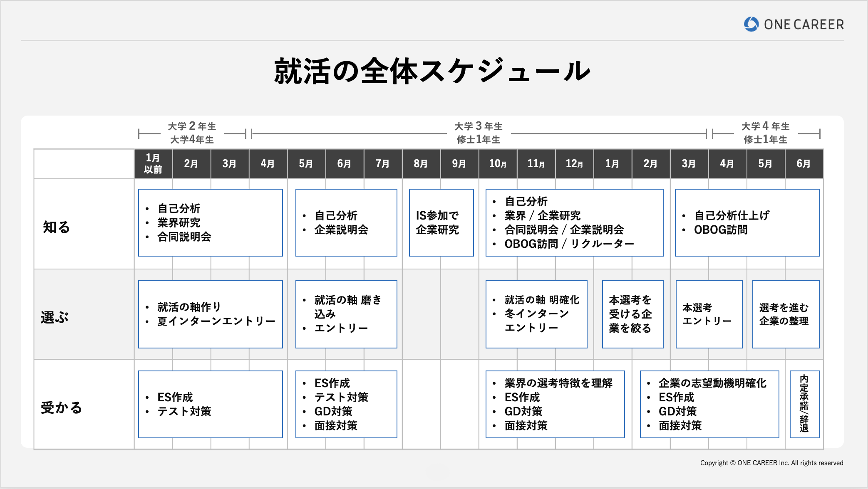Select the 夏インターンエントリー item
This screenshot has width=868, height=489.
tap(216, 321)
